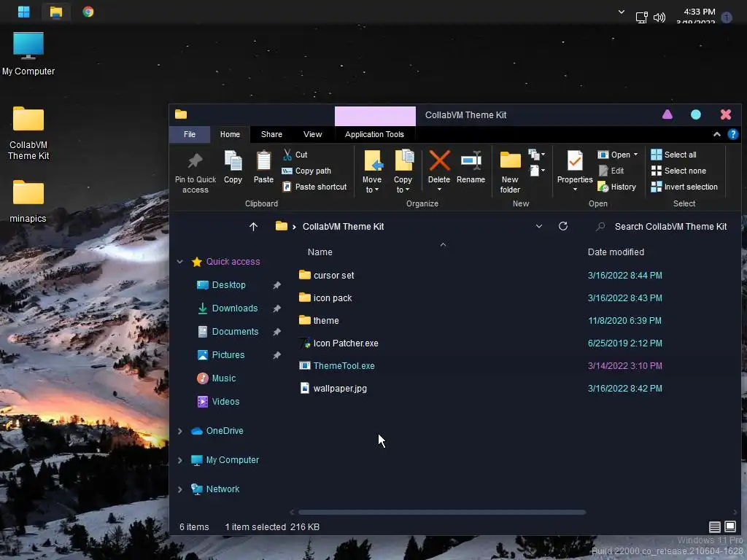Expand the My Computer tree node
Viewport: 747px width, 560px height.
180,460
